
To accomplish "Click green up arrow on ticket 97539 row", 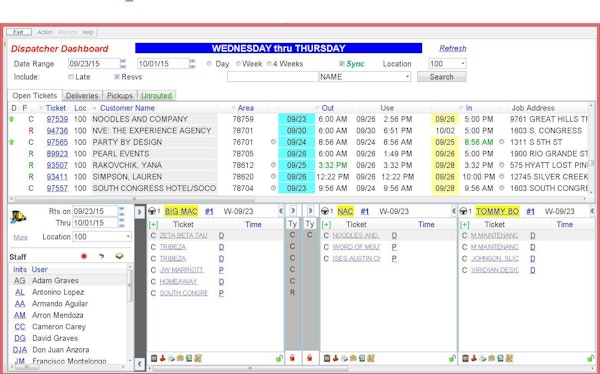I will coord(11,119).
